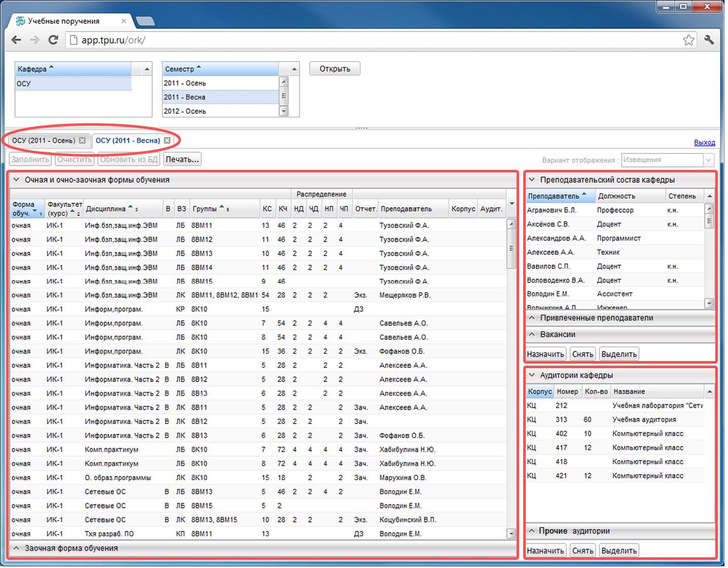Click the browser forward arrow
The height and width of the screenshot is (568, 728).
34,40
